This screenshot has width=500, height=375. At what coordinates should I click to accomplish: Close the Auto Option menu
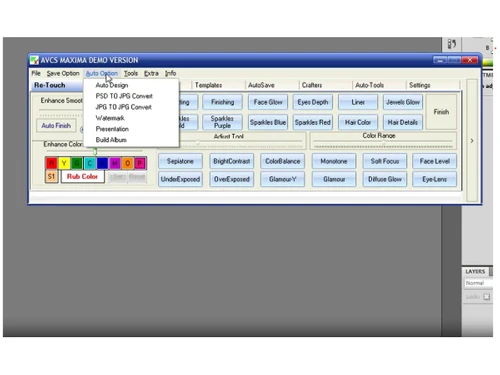(102, 73)
